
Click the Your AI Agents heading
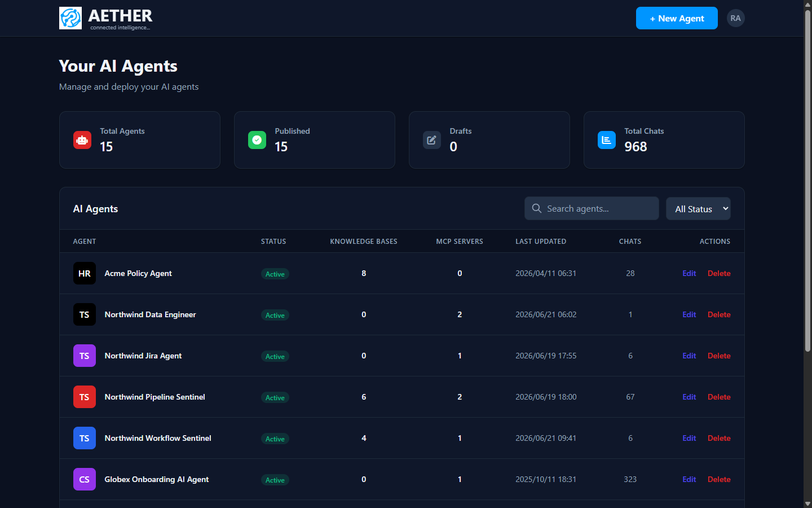[118, 66]
